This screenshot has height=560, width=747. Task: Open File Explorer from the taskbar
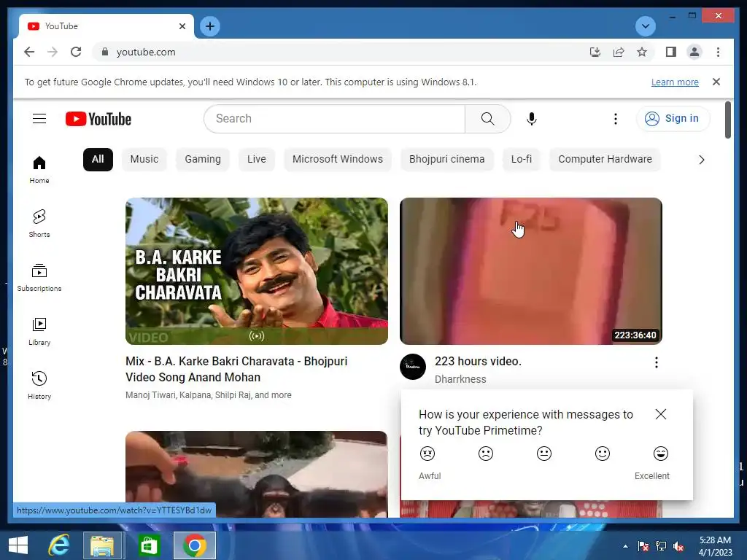tap(103, 545)
